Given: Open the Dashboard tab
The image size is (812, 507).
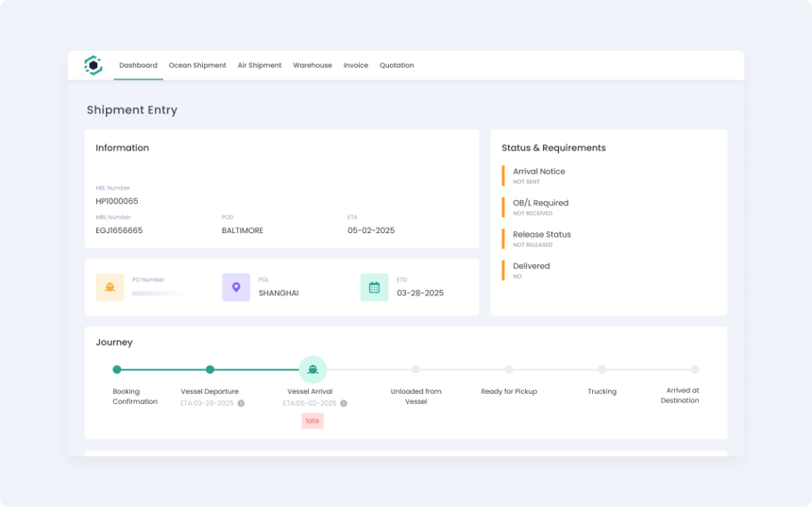Looking at the screenshot, I should (138, 65).
